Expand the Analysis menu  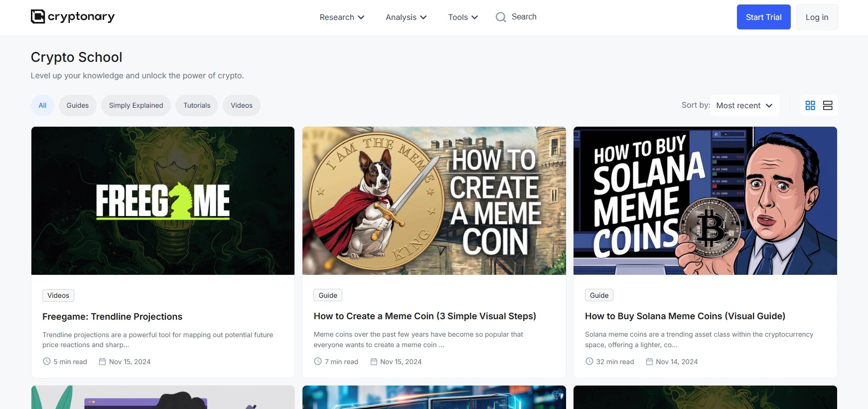pyautogui.click(x=406, y=17)
